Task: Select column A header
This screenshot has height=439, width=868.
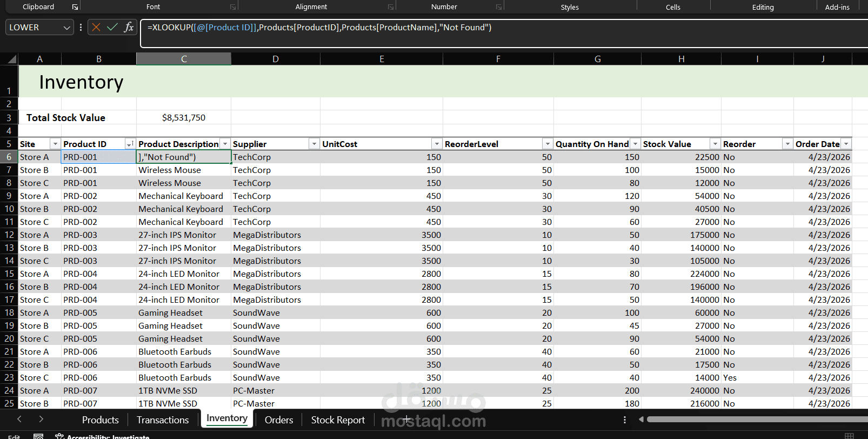Action: (39, 59)
